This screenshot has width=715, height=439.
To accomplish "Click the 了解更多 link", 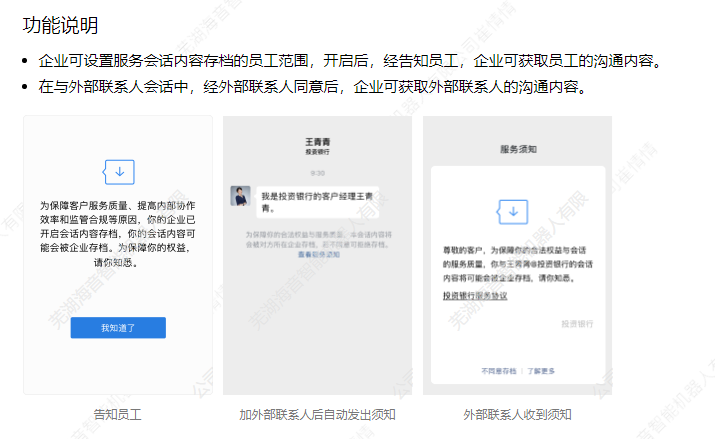I will (542, 371).
